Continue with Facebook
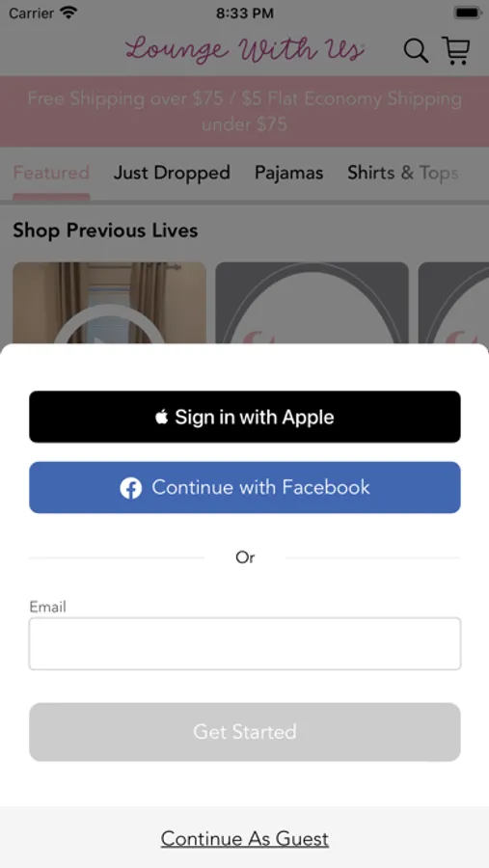Screen dimensions: 489x868 [245, 488]
